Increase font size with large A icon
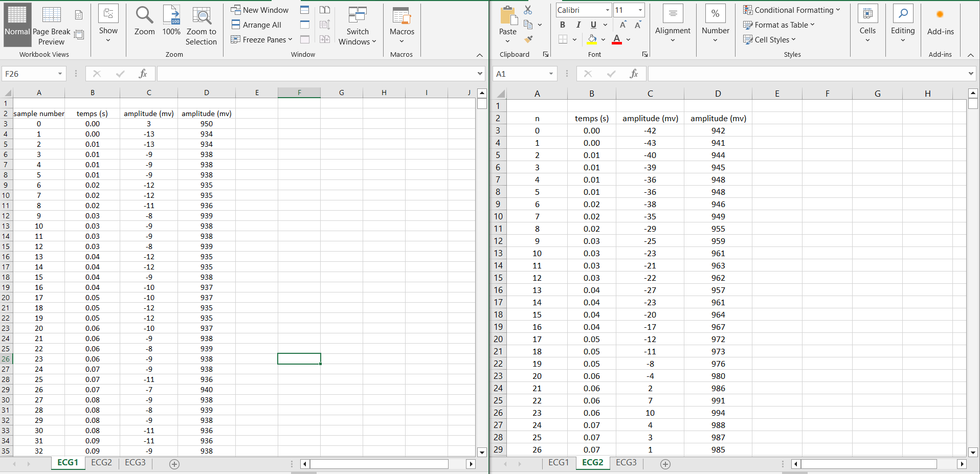The width and height of the screenshot is (980, 474). (623, 25)
